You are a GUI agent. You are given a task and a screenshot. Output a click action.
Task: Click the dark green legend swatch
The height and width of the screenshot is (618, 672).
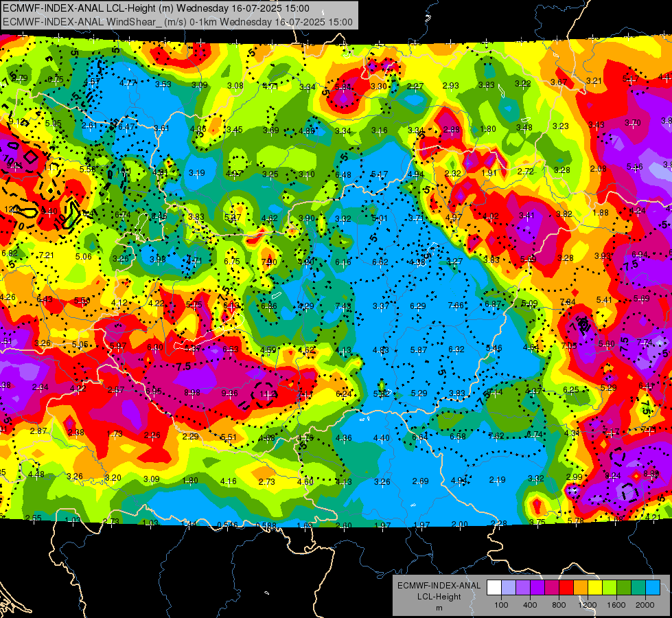[623, 588]
